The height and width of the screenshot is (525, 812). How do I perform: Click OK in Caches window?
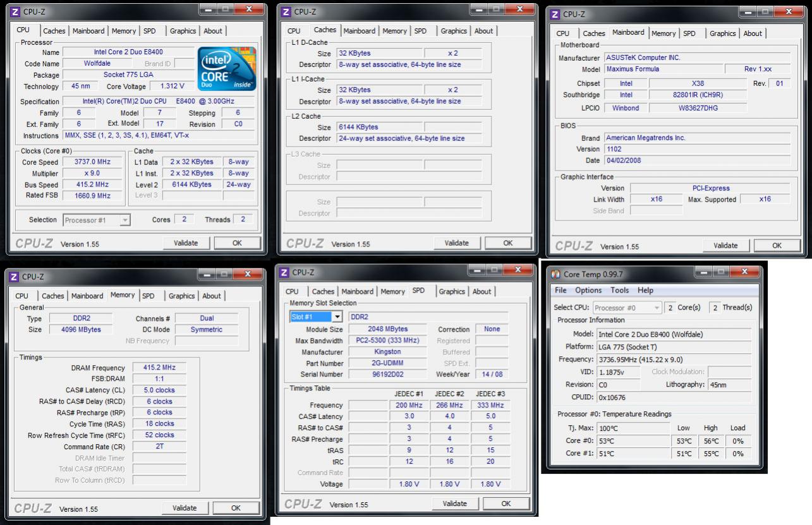point(508,243)
